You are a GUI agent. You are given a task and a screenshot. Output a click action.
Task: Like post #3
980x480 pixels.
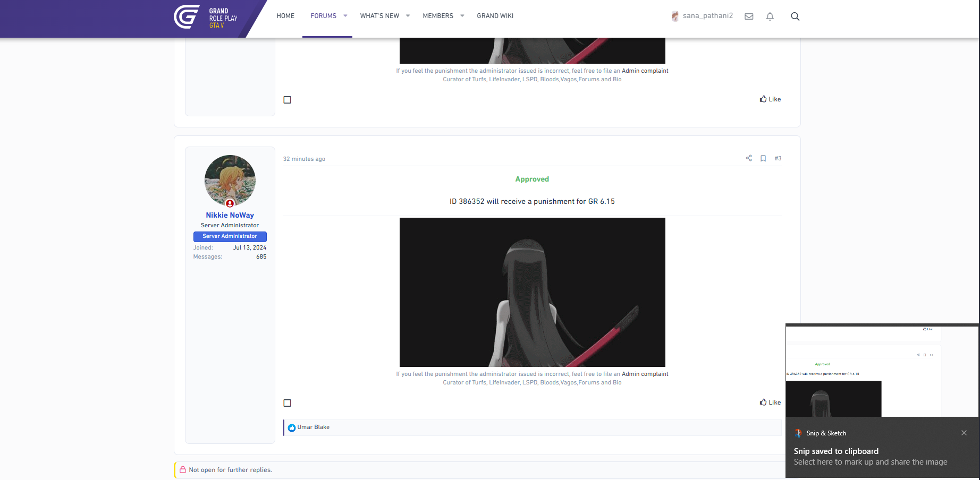coord(771,402)
